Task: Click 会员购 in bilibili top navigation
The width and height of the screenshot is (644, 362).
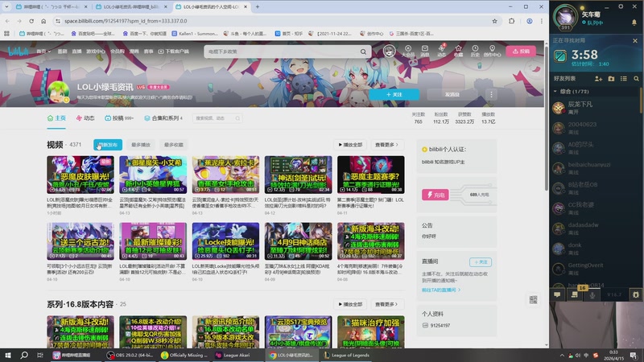Action: point(117,51)
